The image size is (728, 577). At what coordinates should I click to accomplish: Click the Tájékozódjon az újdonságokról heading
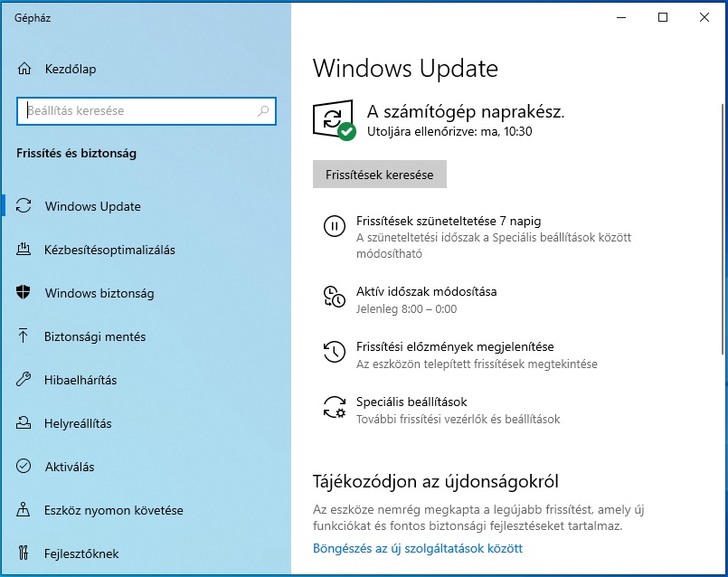coord(436,481)
